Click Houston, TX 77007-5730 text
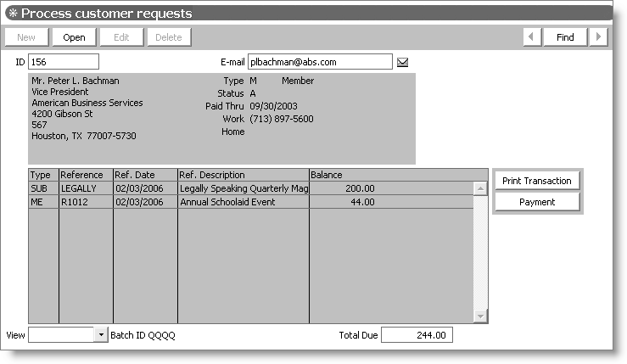Screen dimensions: 627x364 coord(84,136)
